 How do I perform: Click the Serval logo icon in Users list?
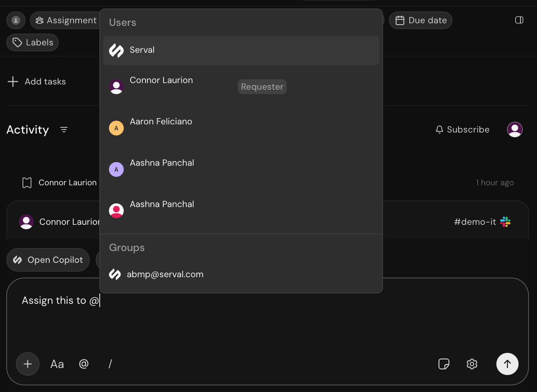(x=116, y=51)
